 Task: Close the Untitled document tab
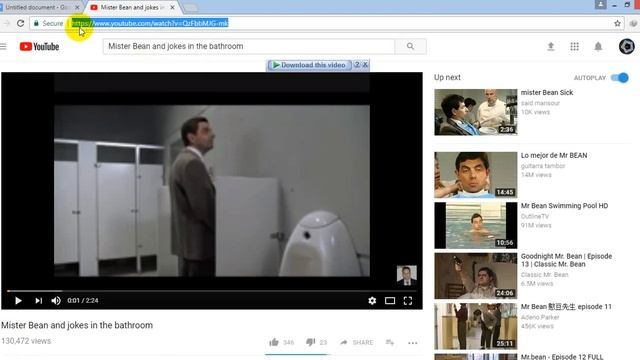(x=77, y=7)
